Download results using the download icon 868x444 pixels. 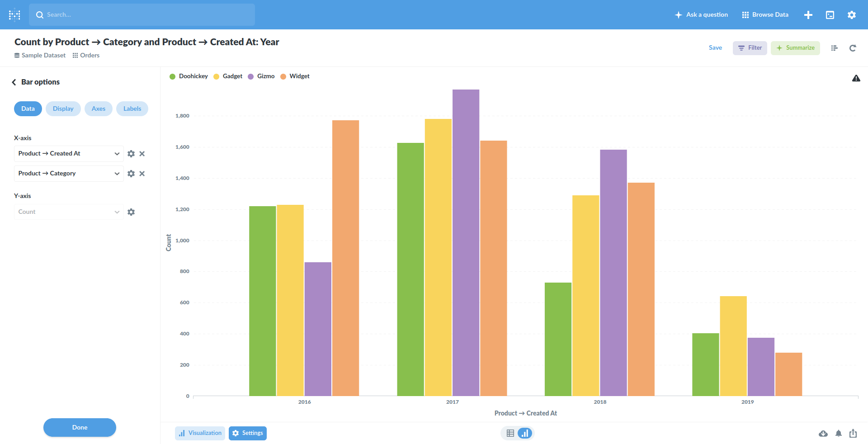click(823, 433)
